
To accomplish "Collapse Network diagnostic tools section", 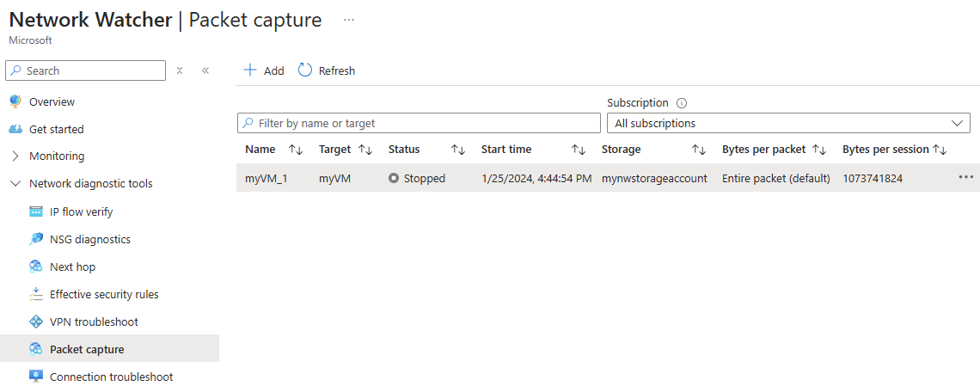I will click(x=15, y=184).
